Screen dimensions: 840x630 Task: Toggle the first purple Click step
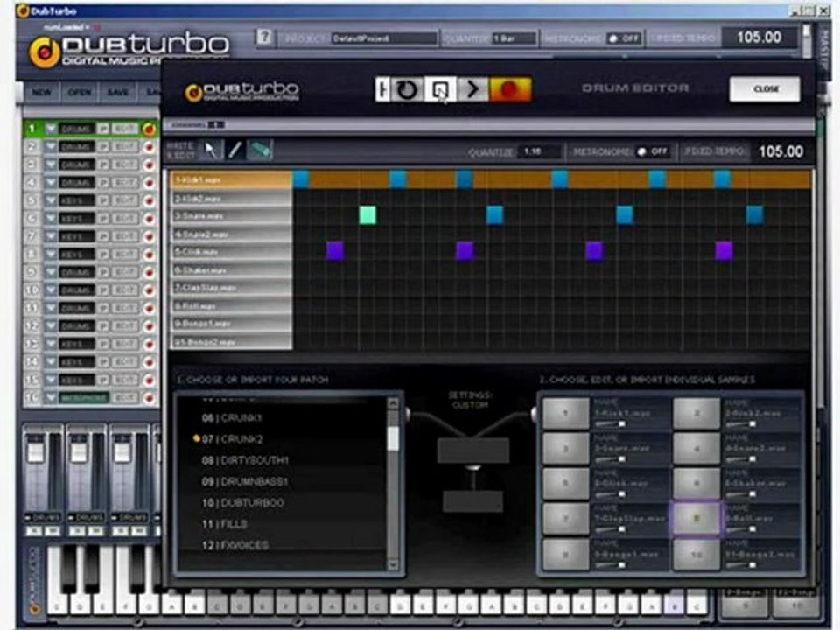[335, 251]
